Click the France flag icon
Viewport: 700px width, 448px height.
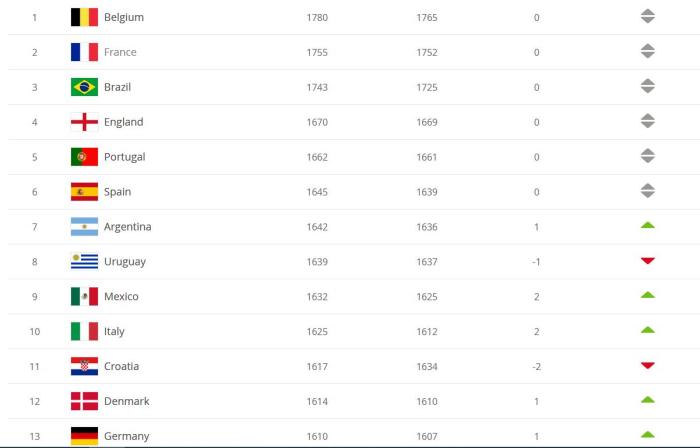84,52
